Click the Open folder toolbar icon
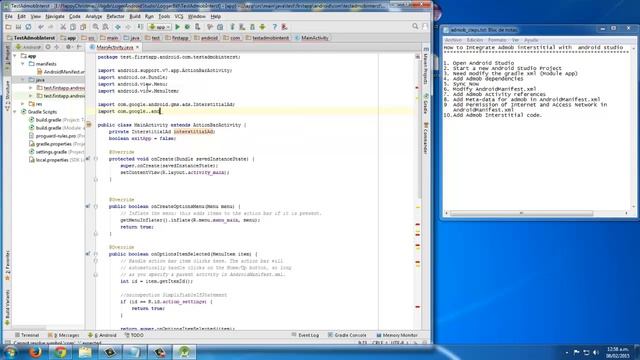Image resolution: width=640 pixels, height=360 pixels. point(8,27)
